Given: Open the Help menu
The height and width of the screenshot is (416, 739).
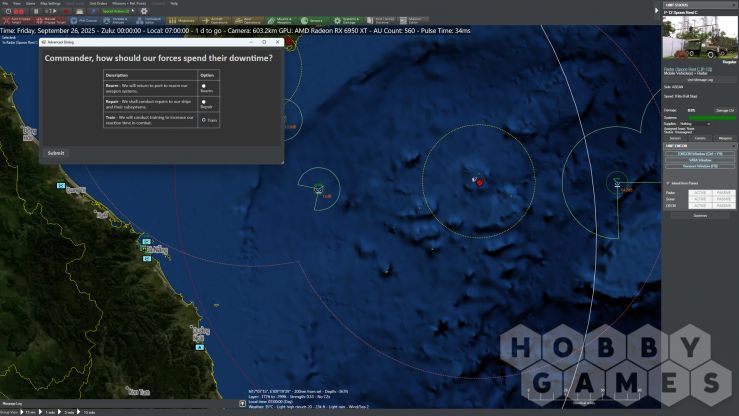Looking at the screenshot, I should (x=174, y=3).
